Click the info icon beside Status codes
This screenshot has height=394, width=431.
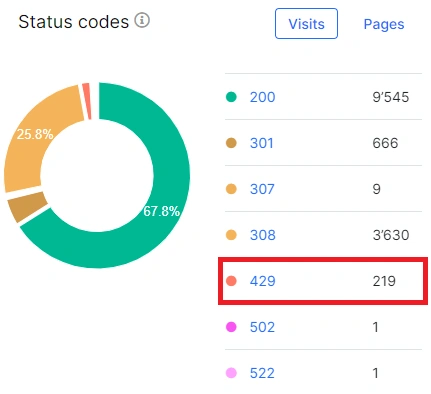142,21
